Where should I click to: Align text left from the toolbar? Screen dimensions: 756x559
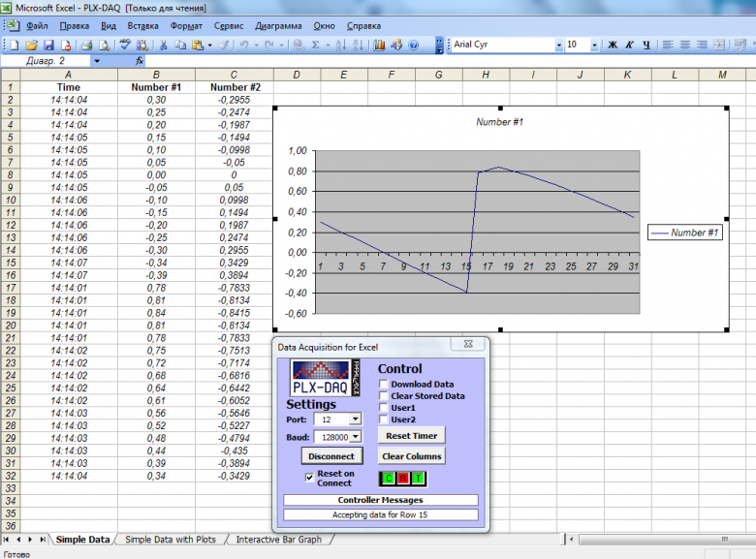point(668,45)
